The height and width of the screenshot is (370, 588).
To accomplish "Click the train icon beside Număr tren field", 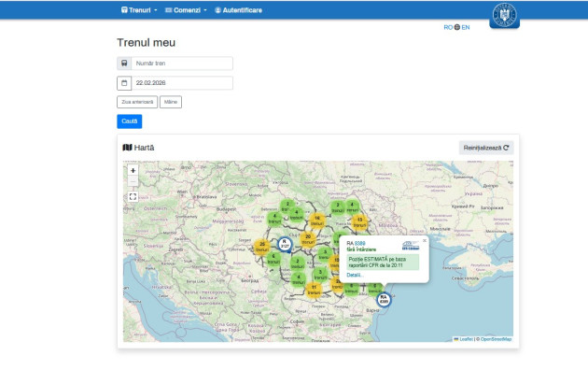I will tap(124, 64).
